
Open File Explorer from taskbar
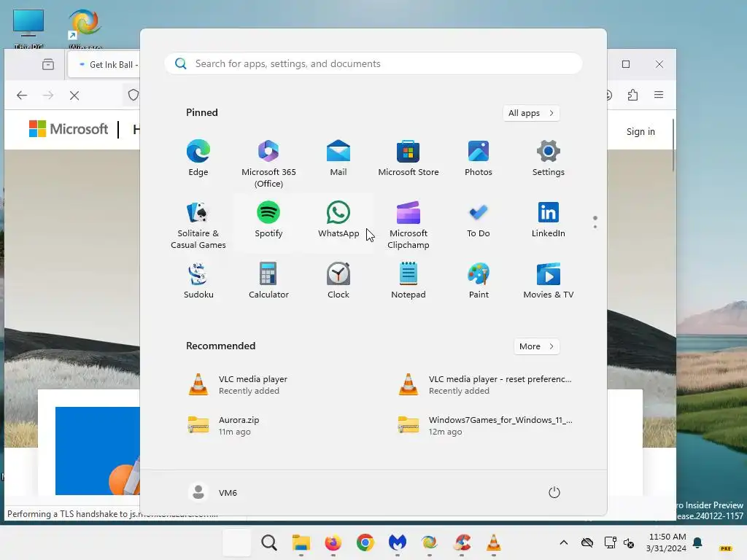(301, 542)
